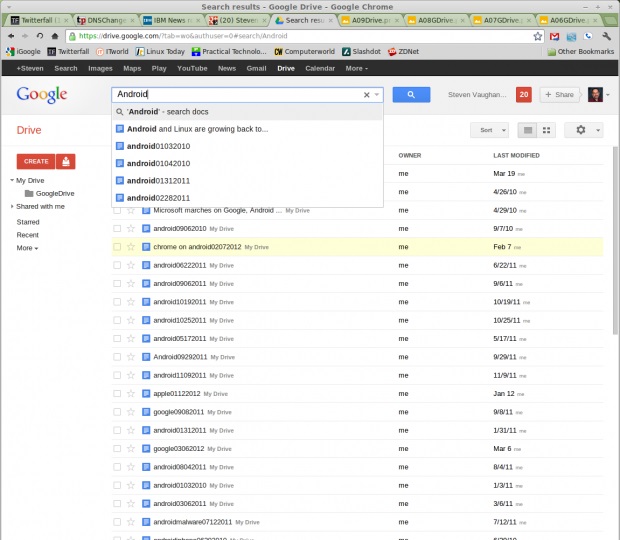Viewport: 620px width, 540px height.
Task: Clear the Android search text with X
Action: pos(367,95)
